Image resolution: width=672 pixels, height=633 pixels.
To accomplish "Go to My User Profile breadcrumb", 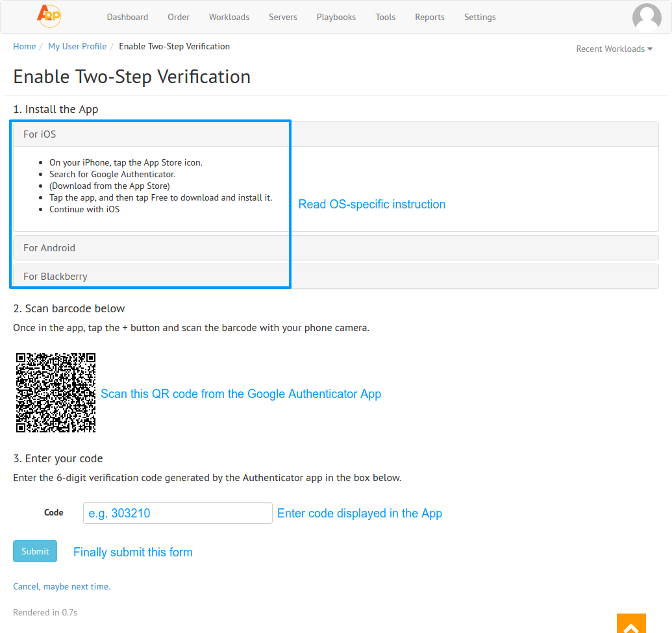I will coord(77,46).
